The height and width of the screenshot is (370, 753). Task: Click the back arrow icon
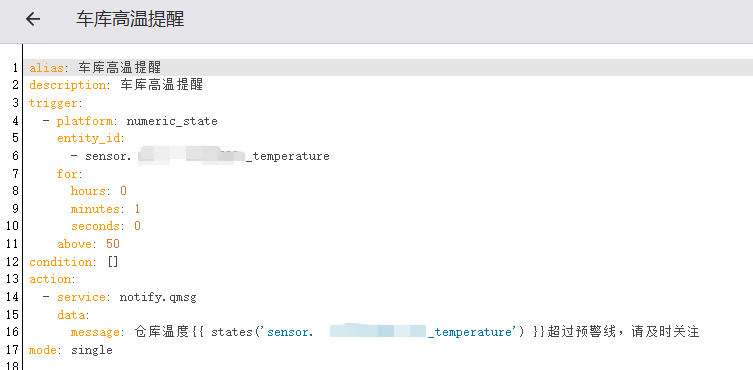coord(33,19)
